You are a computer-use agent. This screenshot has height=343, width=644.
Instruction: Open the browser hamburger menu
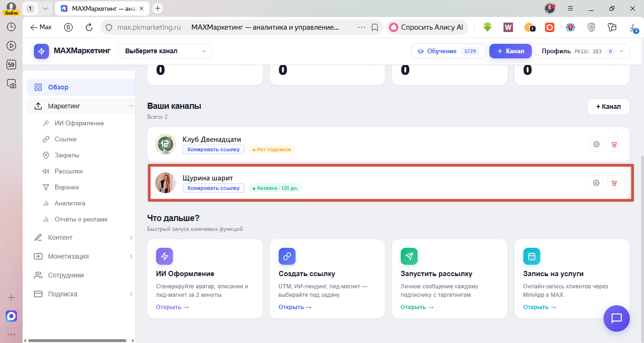coord(570,8)
